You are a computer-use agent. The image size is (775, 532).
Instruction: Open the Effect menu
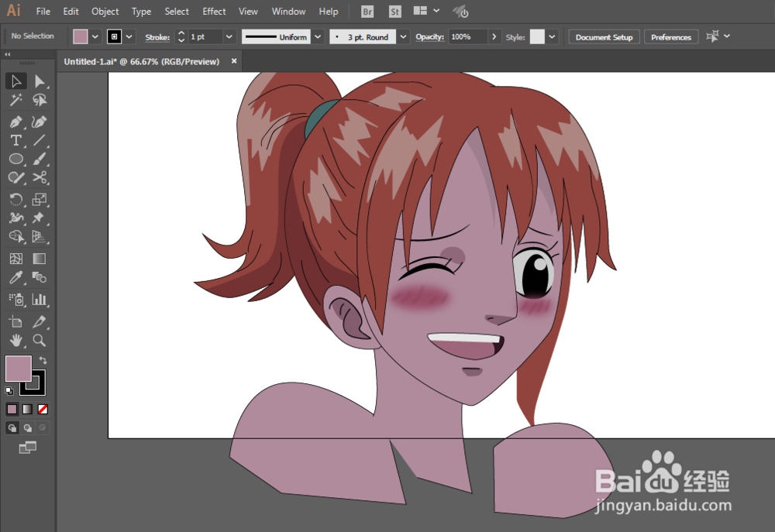point(214,12)
